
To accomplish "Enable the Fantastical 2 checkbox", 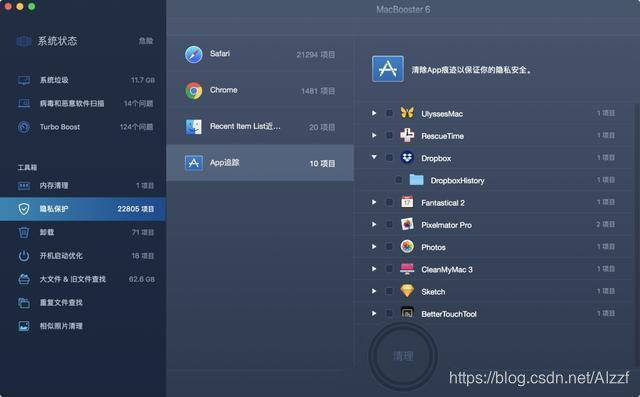I will [x=389, y=202].
